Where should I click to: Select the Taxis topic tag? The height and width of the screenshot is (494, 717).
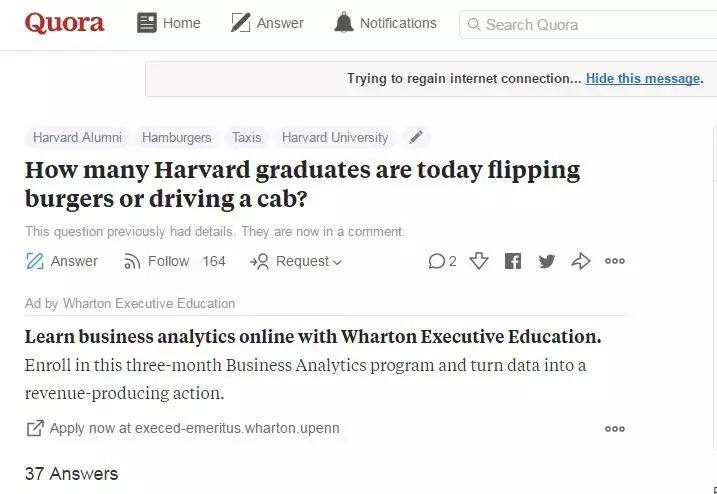pos(246,137)
